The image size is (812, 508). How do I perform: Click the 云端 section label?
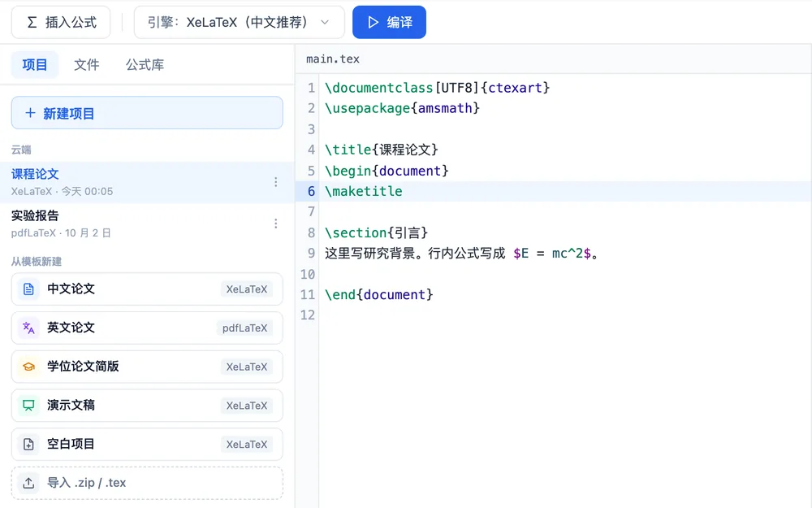[x=21, y=150]
